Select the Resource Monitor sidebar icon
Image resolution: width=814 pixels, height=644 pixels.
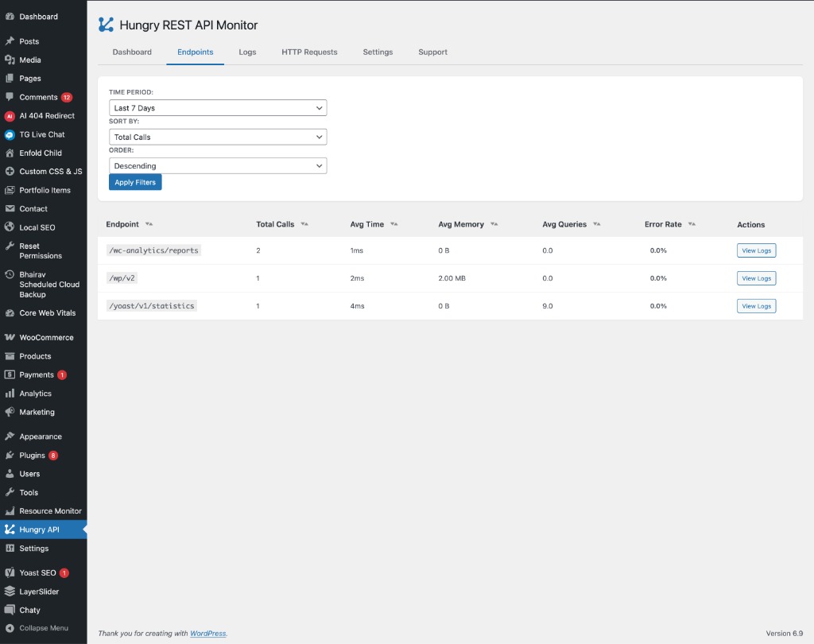coord(10,510)
